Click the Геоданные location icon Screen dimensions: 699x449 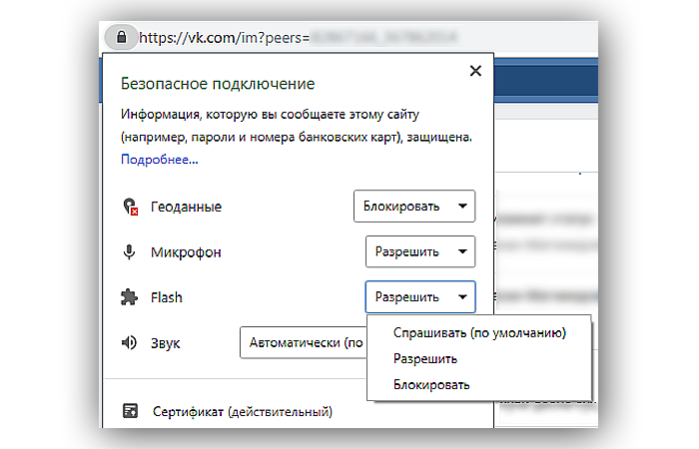tap(130, 206)
